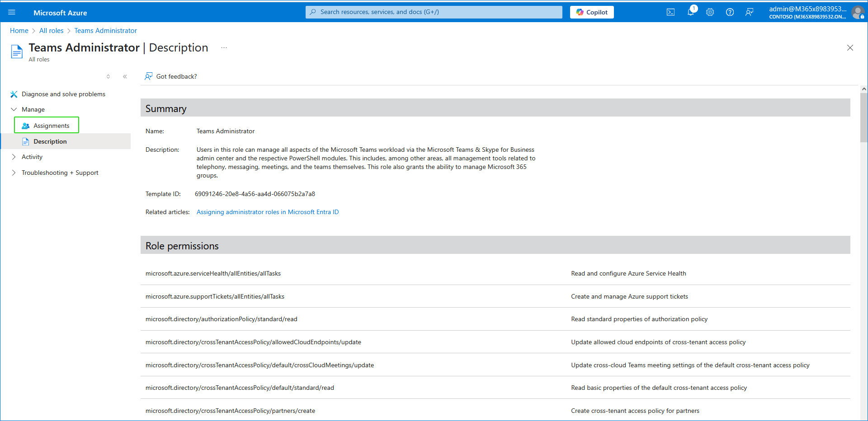Open the admin account avatar menu
868x421 pixels.
857,12
